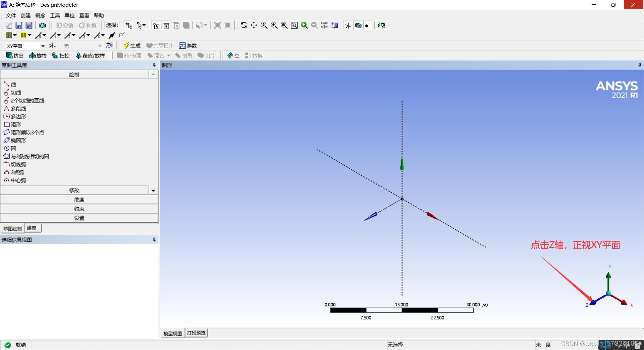
Task: Click the rotate view icon
Action: pos(244,26)
